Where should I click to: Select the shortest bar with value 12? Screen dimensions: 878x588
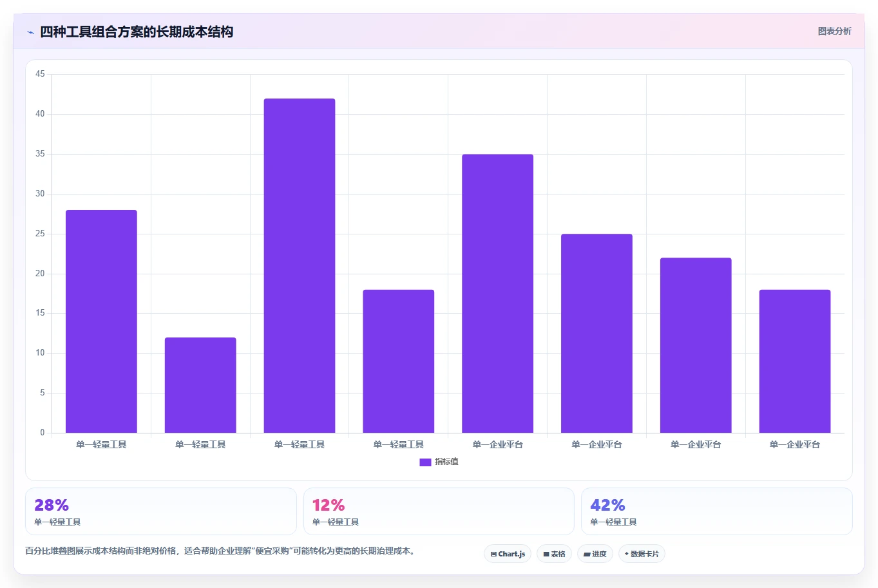pos(200,385)
